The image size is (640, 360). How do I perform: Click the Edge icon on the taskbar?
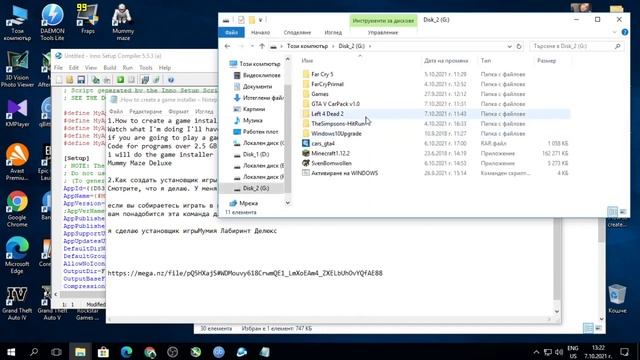pyautogui.click(x=127, y=352)
